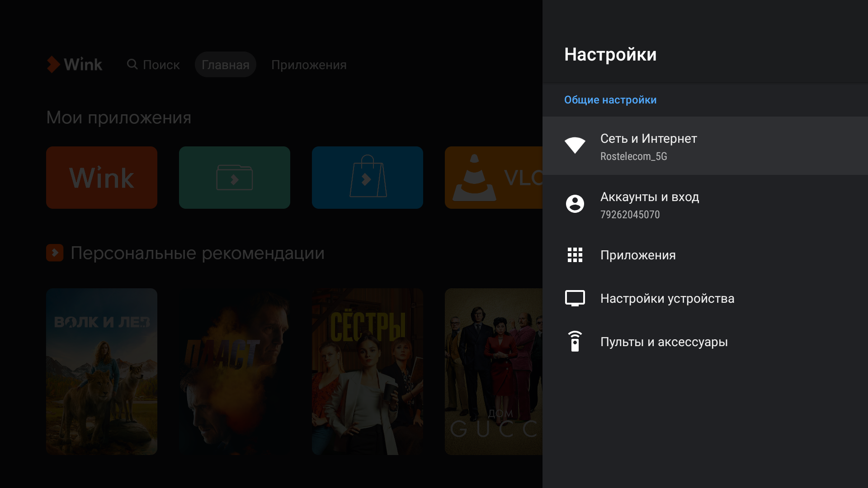Click the search magnifier icon

coord(132,64)
